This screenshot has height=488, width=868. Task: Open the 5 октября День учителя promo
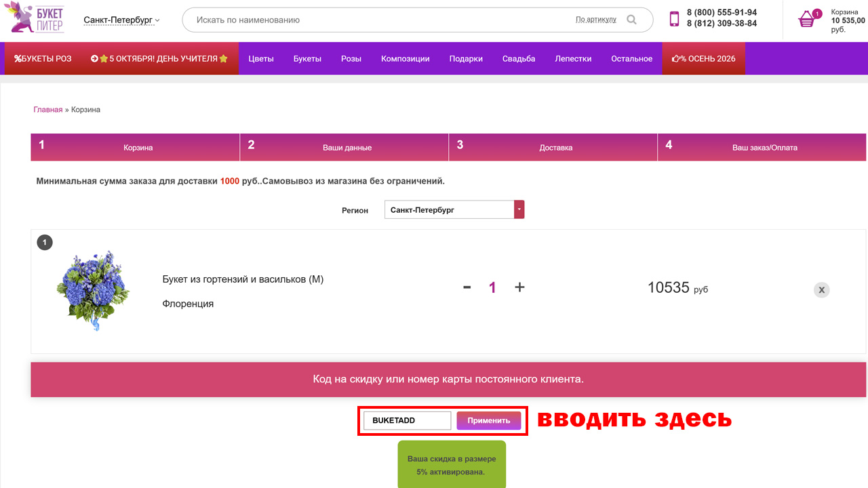coord(159,58)
